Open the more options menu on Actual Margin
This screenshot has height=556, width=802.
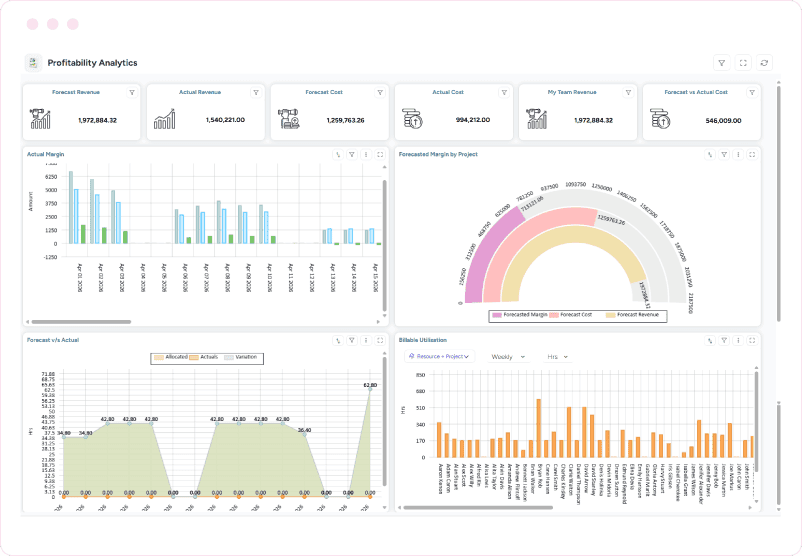pos(366,154)
